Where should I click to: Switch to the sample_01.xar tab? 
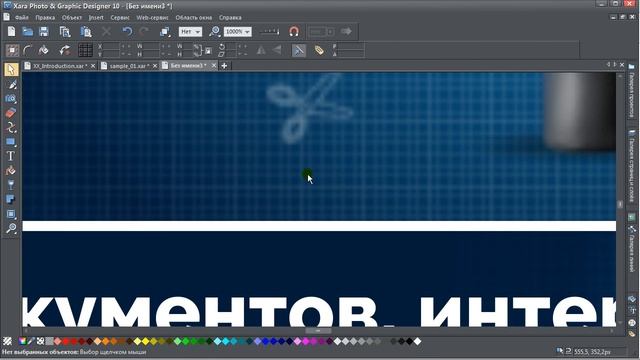tap(129, 66)
